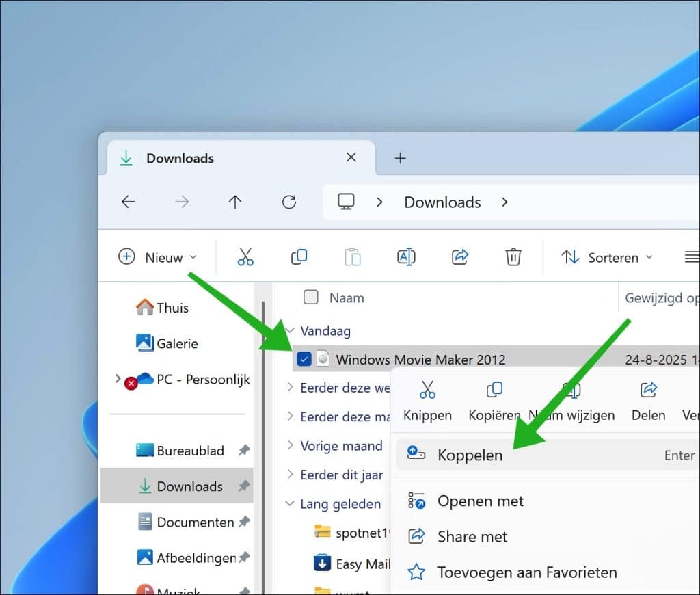The height and width of the screenshot is (595, 700).
Task: Click the Copy icon in toolbar
Action: tap(299, 257)
